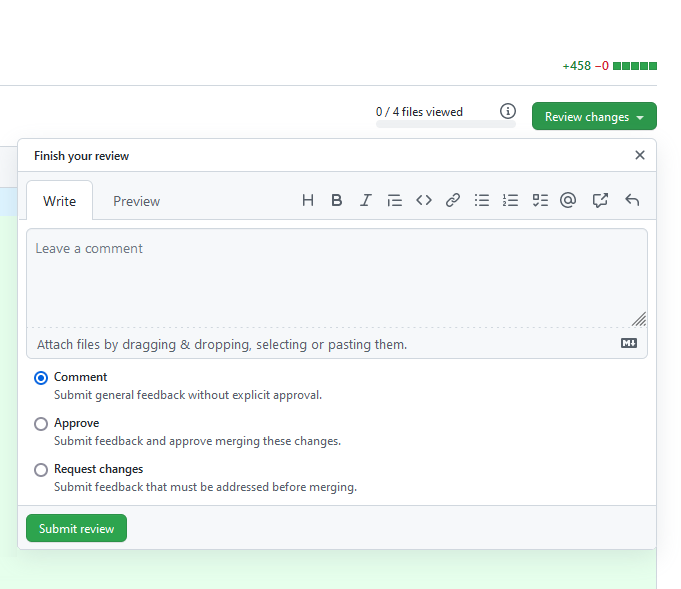Expand the Review changes dropdown
This screenshot has width=681, height=589.
(x=594, y=117)
